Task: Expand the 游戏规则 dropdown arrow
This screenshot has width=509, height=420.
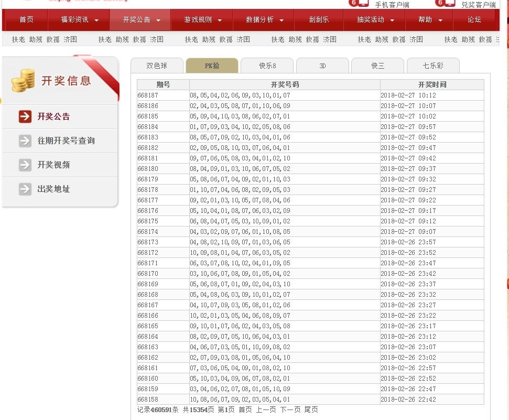Action: (x=220, y=20)
